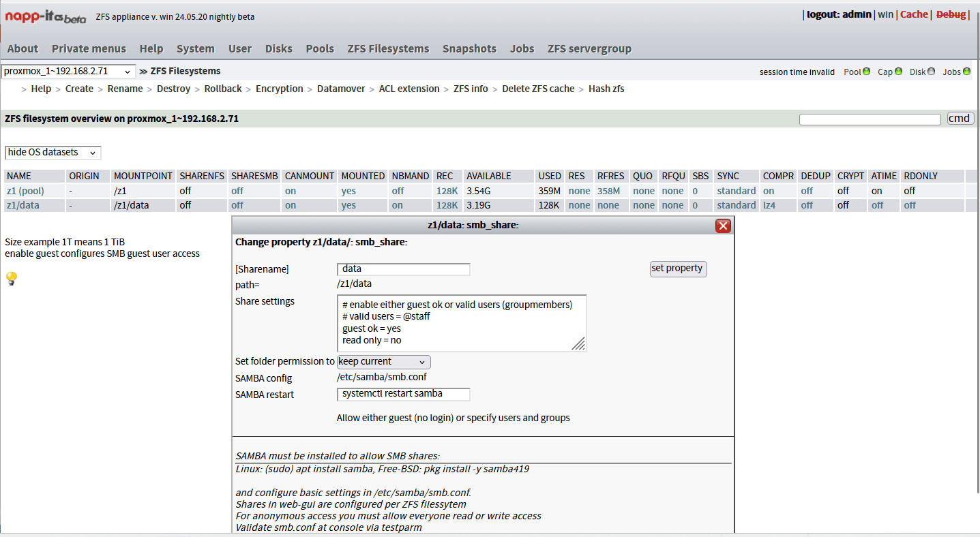The width and height of the screenshot is (980, 537).
Task: Open the User menu
Action: tap(240, 48)
